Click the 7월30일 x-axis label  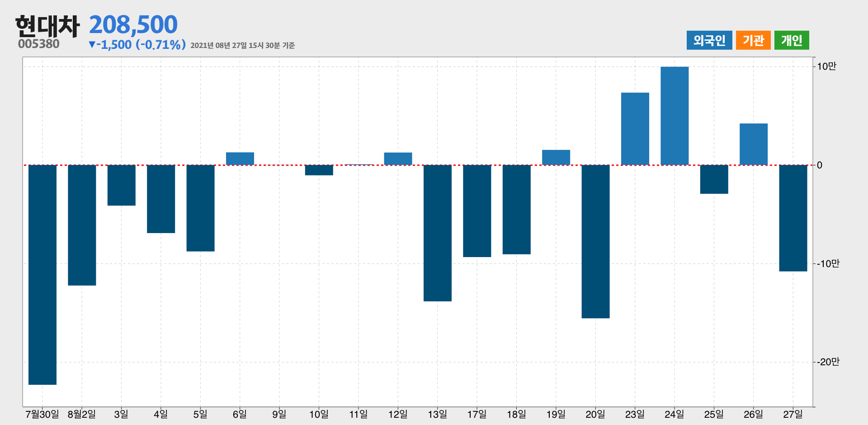pyautogui.click(x=42, y=414)
